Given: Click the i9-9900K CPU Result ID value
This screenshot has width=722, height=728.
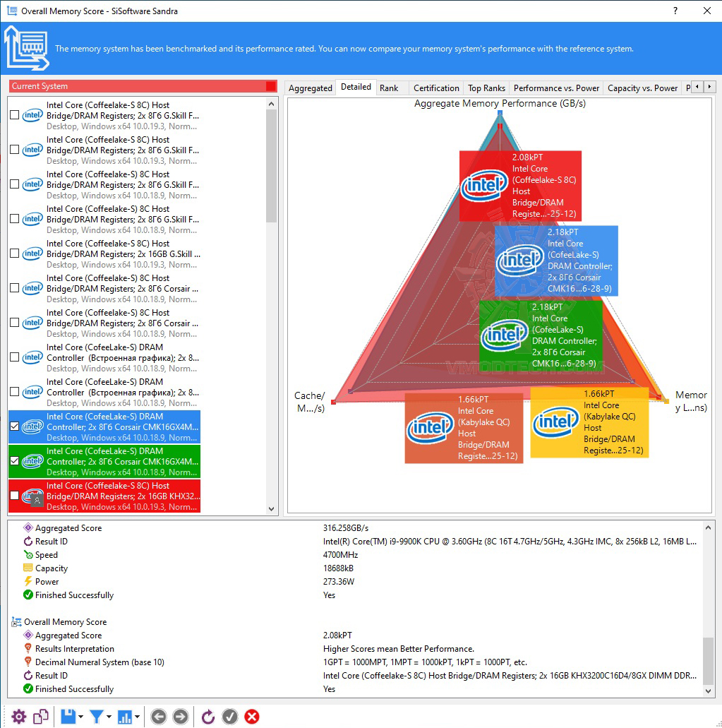Looking at the screenshot, I should (x=510, y=542).
